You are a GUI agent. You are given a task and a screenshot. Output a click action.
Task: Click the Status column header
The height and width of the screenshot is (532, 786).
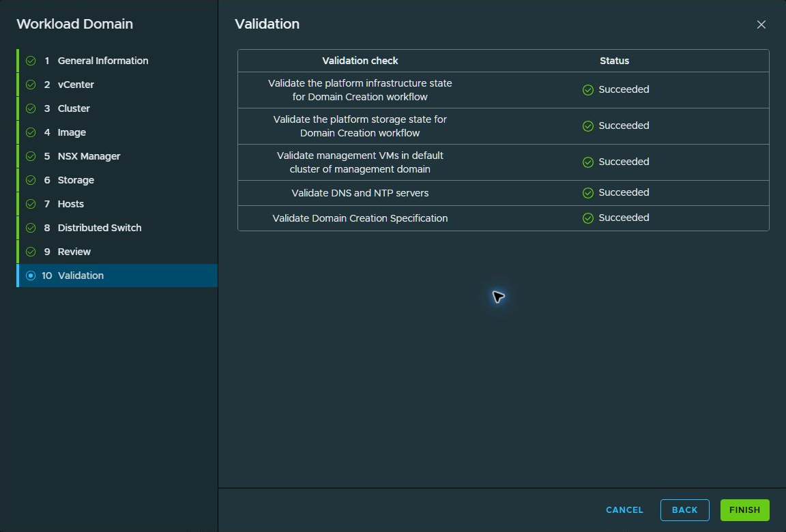[614, 61]
